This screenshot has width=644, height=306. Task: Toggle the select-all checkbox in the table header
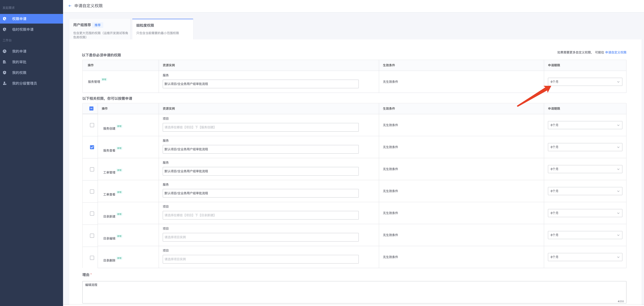point(92,108)
